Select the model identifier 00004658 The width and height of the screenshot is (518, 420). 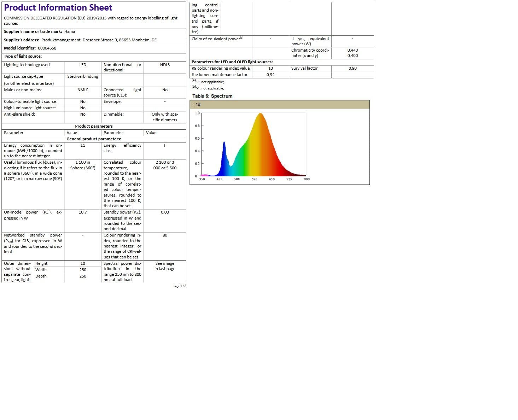(47, 48)
